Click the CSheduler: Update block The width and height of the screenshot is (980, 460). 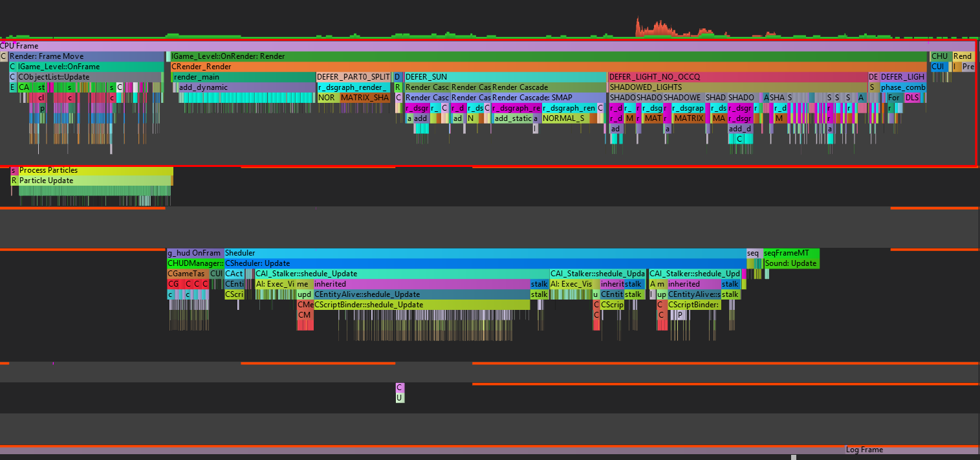485,263
